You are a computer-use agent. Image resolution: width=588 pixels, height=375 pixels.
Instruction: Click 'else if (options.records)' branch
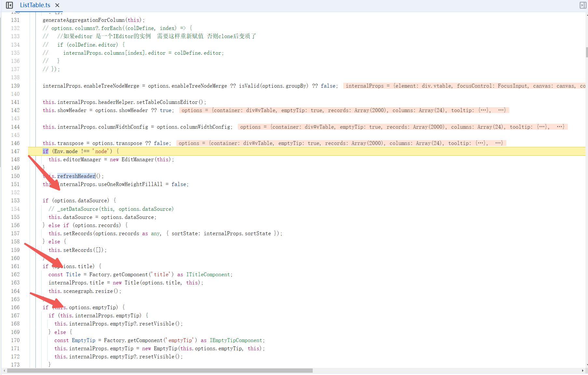pos(85,225)
